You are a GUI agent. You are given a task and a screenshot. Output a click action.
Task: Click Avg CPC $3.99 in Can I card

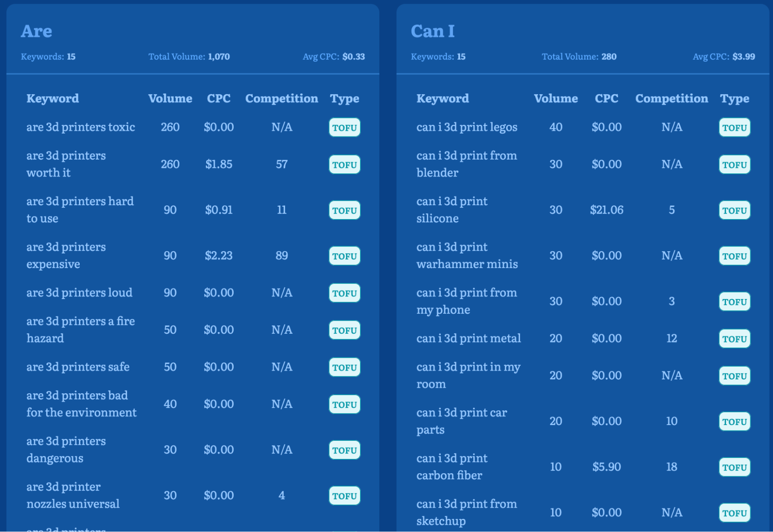click(724, 56)
